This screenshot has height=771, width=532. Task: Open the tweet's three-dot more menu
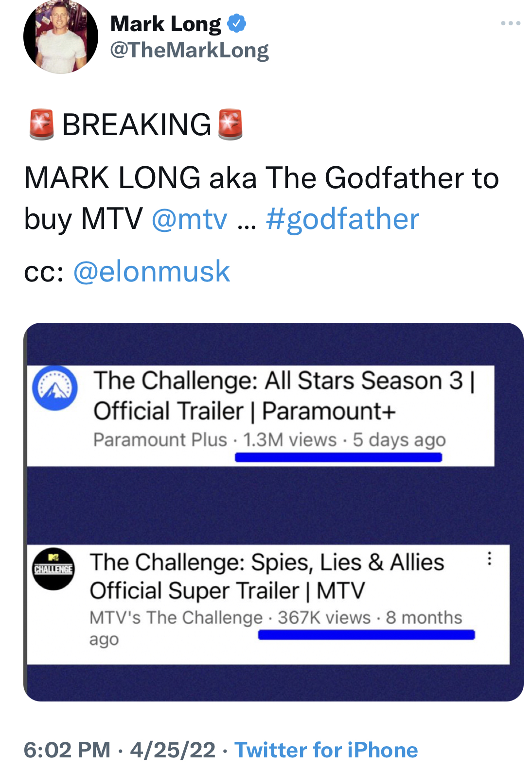511,23
